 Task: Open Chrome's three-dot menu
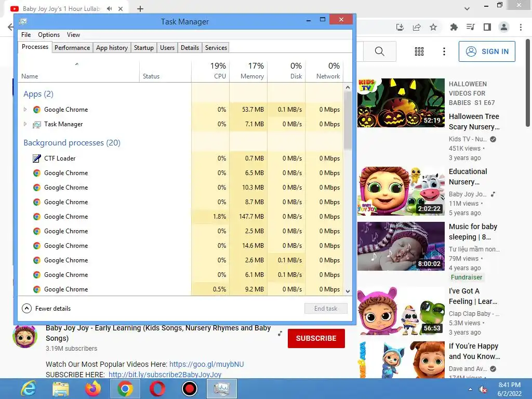click(x=521, y=27)
